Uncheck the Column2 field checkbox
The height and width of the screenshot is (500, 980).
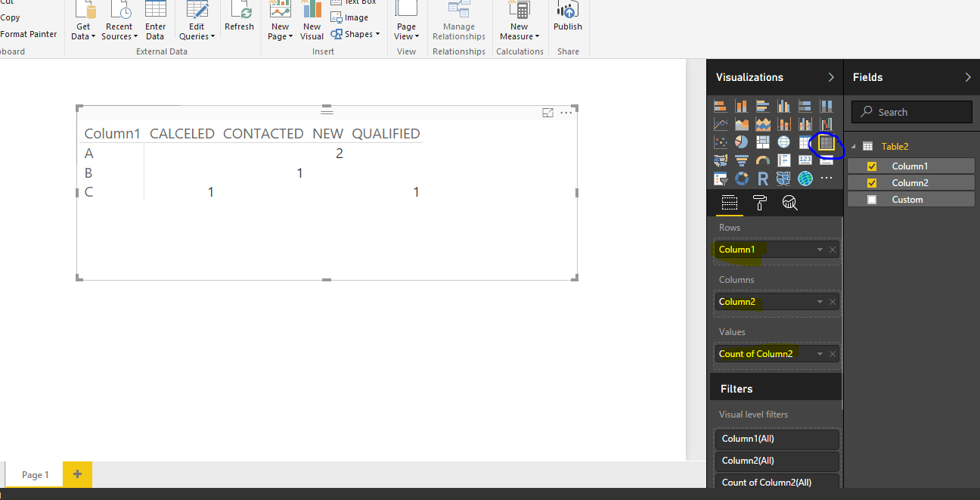click(x=872, y=183)
